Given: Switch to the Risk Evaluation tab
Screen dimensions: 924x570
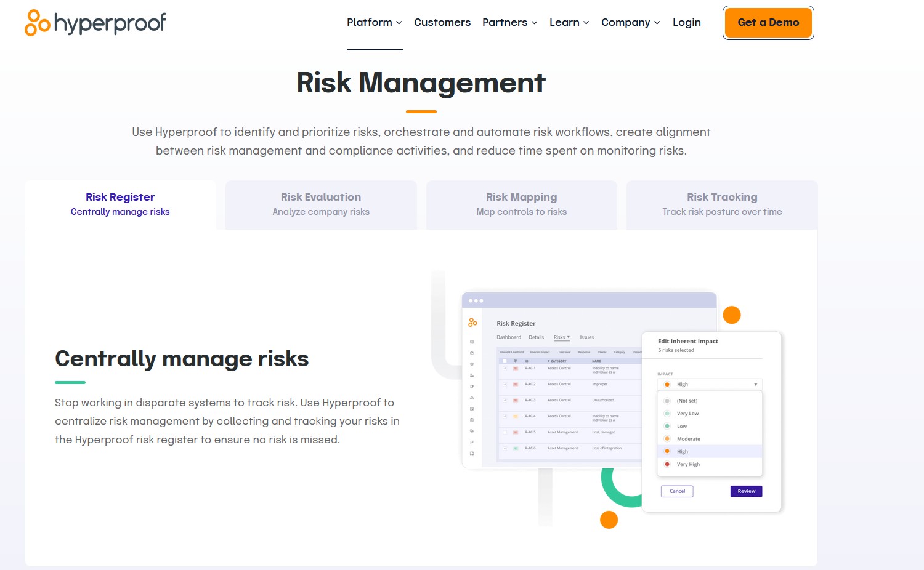Looking at the screenshot, I should [320, 204].
